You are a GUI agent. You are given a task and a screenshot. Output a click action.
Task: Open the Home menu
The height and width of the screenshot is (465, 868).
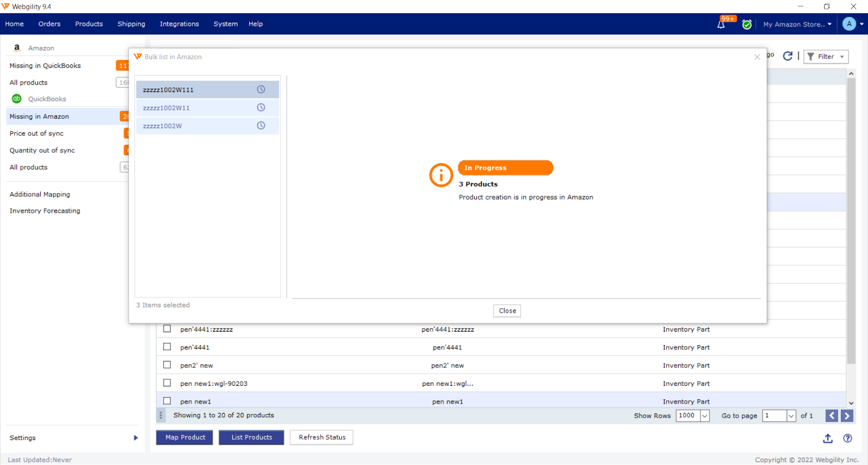(15, 24)
